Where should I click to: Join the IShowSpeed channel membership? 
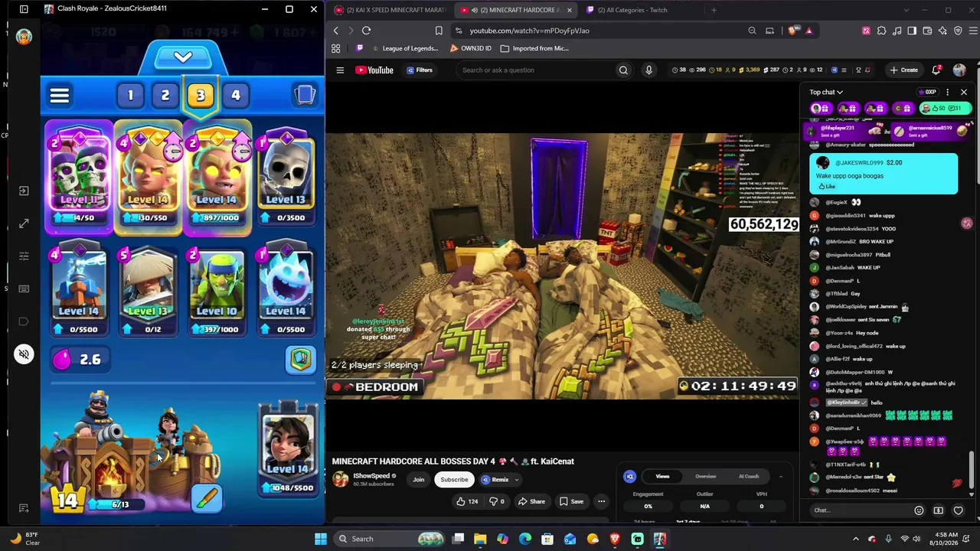click(x=419, y=480)
